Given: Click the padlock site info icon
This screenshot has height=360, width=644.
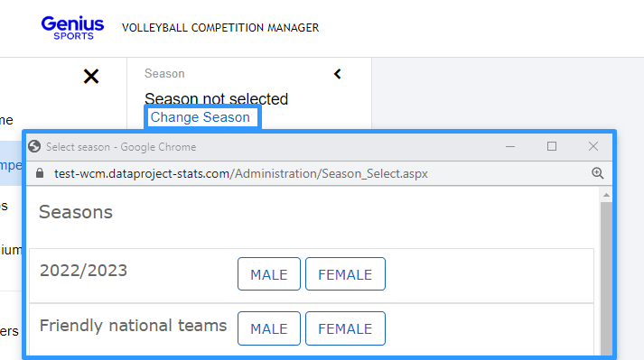Looking at the screenshot, I should 40,173.
